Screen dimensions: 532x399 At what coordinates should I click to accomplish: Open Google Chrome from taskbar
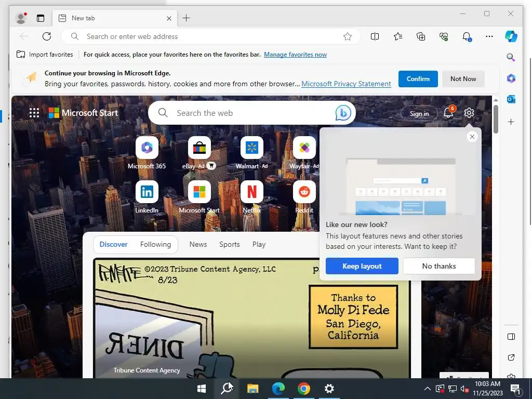[303, 389]
